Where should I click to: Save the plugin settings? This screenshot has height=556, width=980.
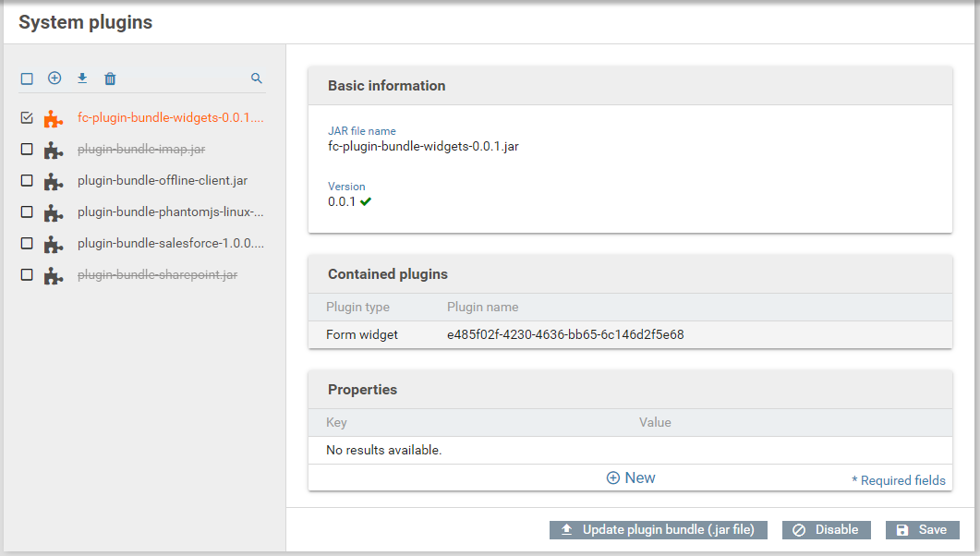(922, 530)
